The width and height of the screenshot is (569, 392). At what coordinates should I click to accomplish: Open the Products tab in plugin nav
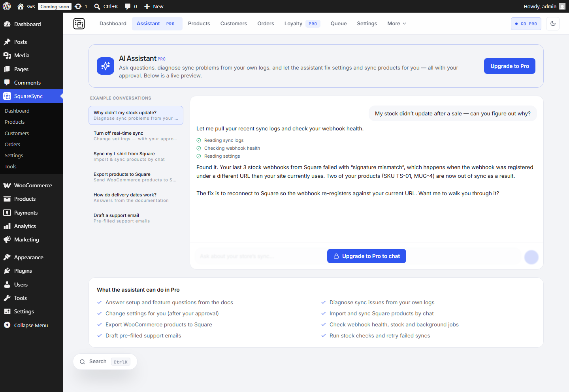tap(199, 24)
